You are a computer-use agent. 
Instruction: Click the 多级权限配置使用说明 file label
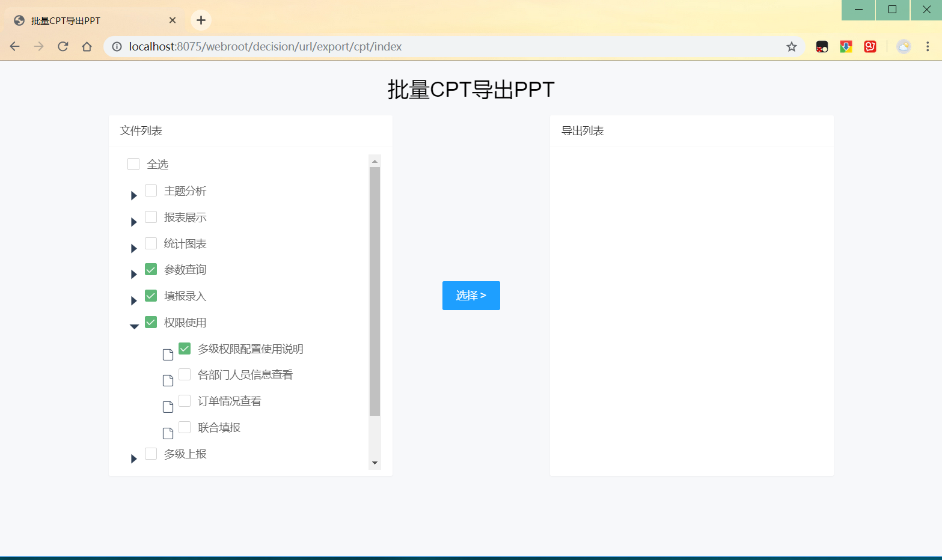click(251, 349)
